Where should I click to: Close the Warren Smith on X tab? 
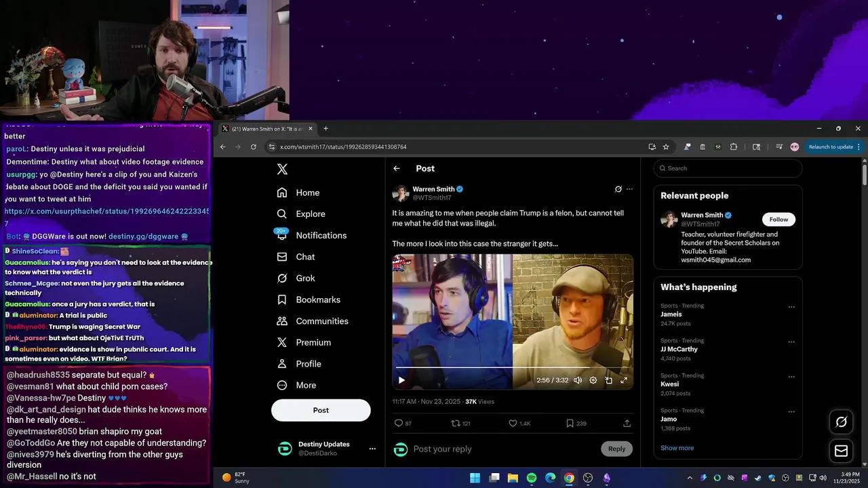coord(311,129)
